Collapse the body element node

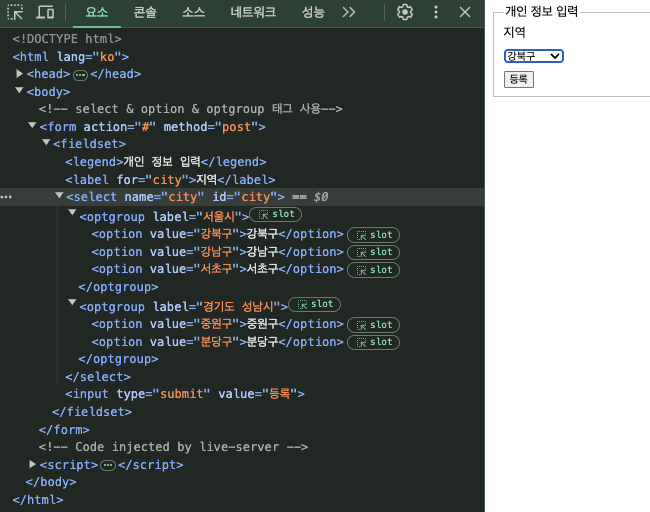pyautogui.click(x=19, y=90)
